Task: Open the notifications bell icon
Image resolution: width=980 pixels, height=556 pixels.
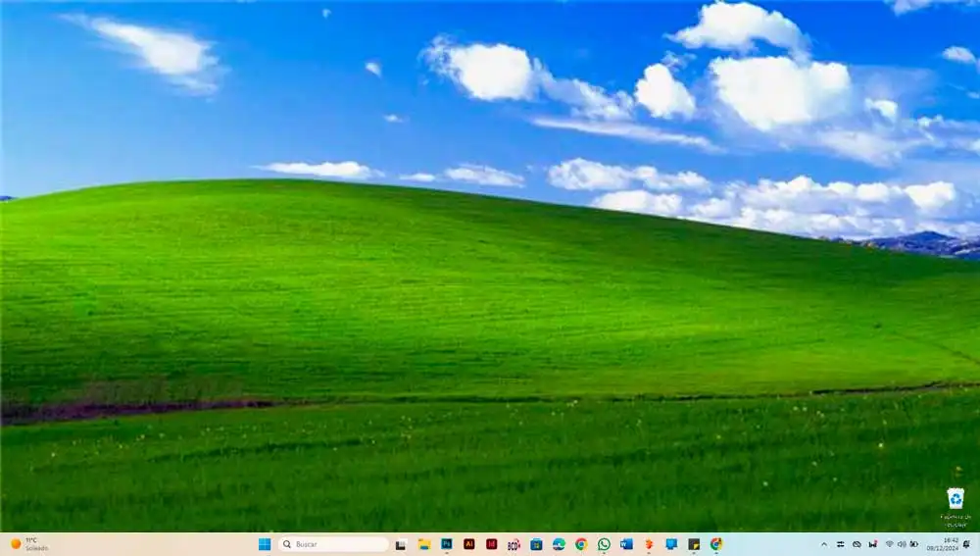Action: click(x=967, y=545)
